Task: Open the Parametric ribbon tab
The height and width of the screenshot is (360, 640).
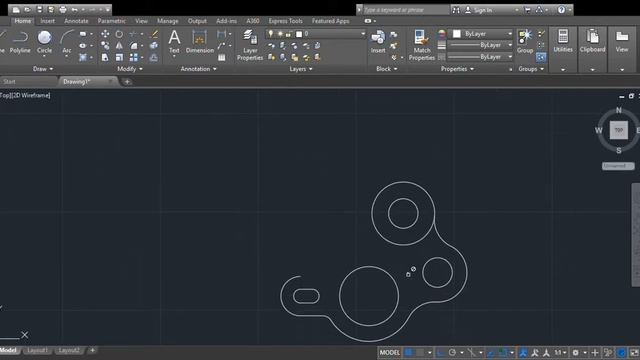Action: (111, 21)
